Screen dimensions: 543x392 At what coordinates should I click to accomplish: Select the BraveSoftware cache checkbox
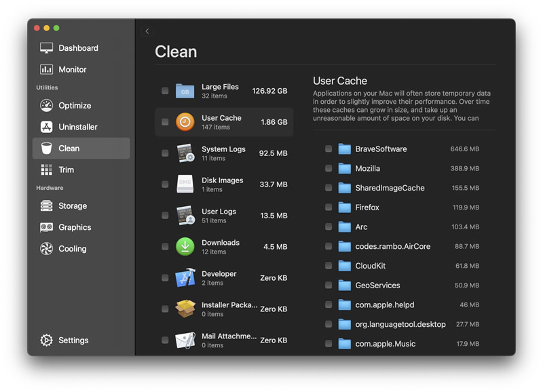[329, 149]
